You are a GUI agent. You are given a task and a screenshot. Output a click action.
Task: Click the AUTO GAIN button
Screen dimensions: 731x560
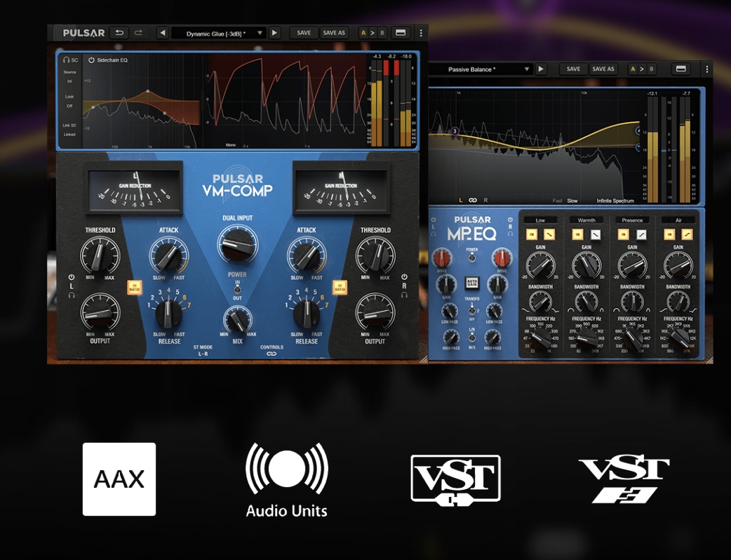tap(472, 283)
